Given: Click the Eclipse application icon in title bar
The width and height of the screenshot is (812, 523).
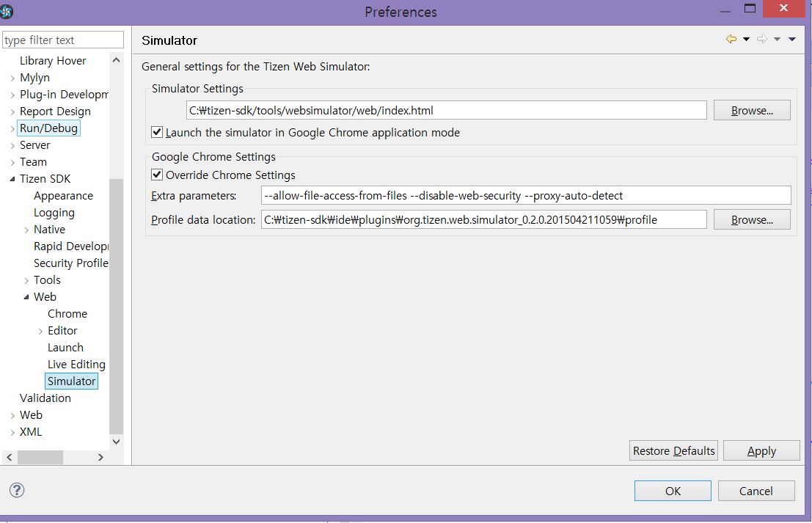Looking at the screenshot, I should 7,11.
